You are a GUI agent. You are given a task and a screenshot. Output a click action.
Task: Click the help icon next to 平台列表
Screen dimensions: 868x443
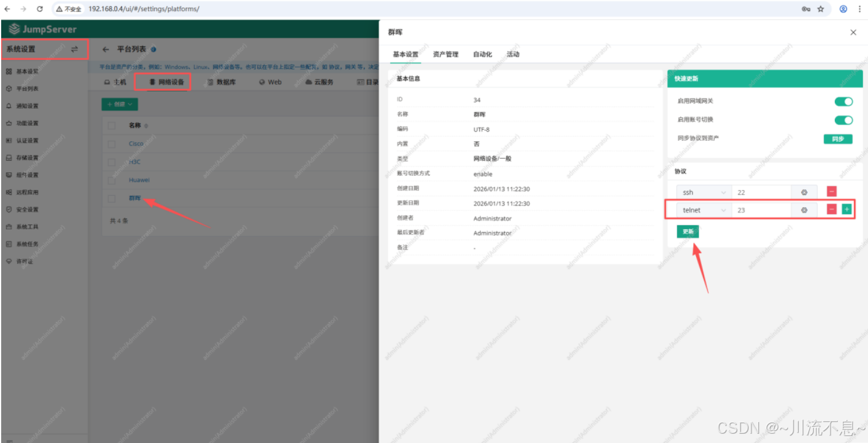[x=153, y=49]
